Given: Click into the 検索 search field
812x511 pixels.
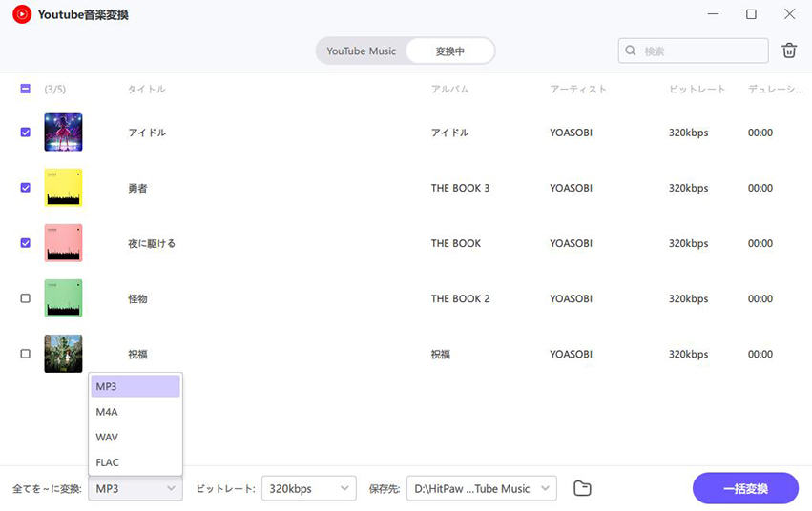Looking at the screenshot, I should [x=693, y=51].
